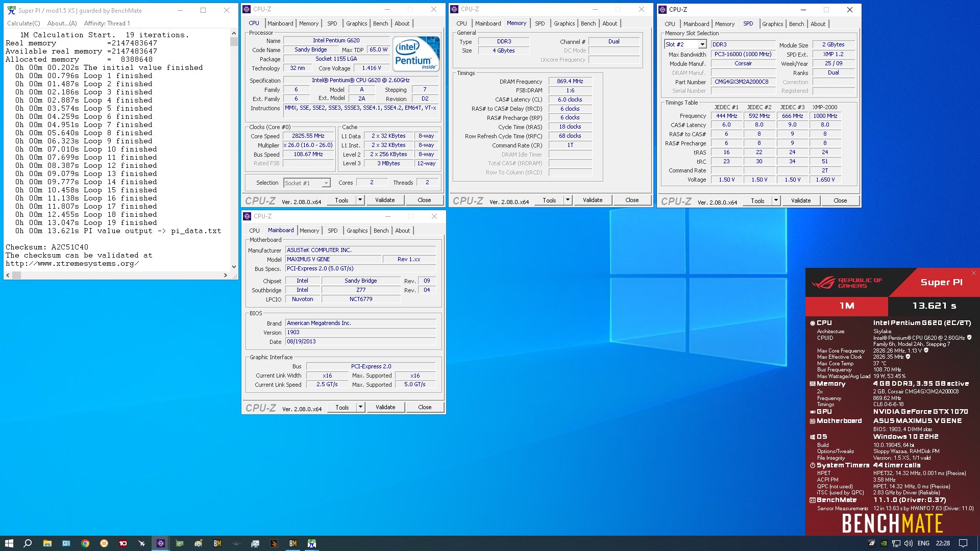Open the About...(A) menu in Super PI
The width and height of the screenshot is (980, 551).
[x=62, y=23]
